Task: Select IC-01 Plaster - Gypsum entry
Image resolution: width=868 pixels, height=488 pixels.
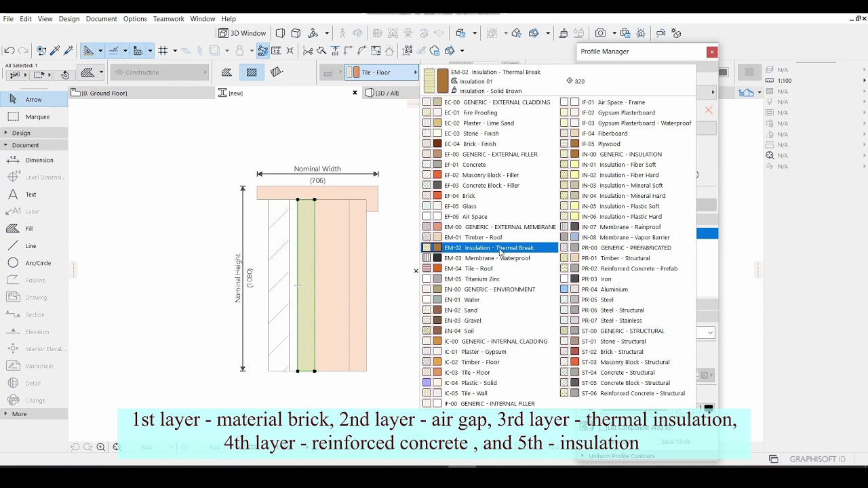Action: (490, 352)
